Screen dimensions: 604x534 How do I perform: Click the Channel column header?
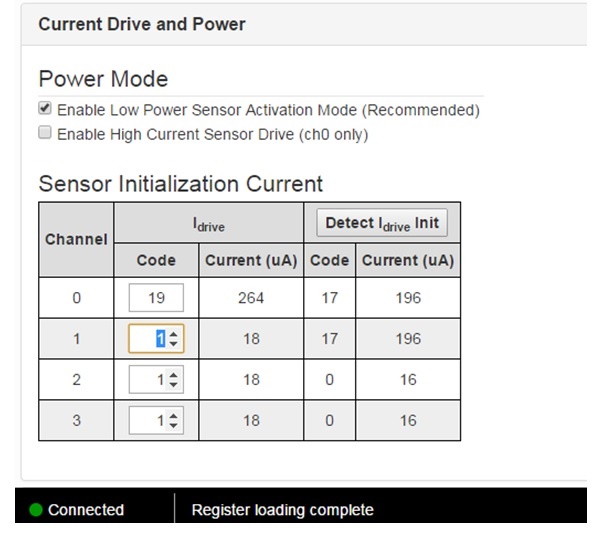point(76,240)
